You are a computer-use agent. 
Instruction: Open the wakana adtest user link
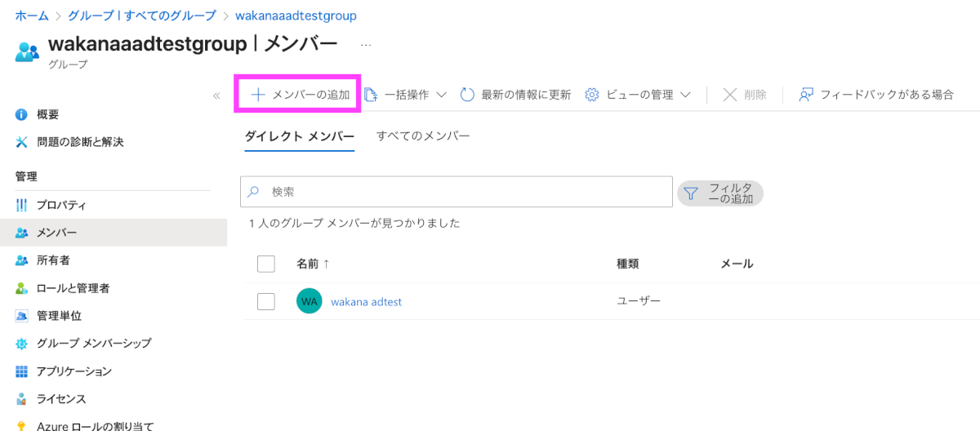point(366,302)
